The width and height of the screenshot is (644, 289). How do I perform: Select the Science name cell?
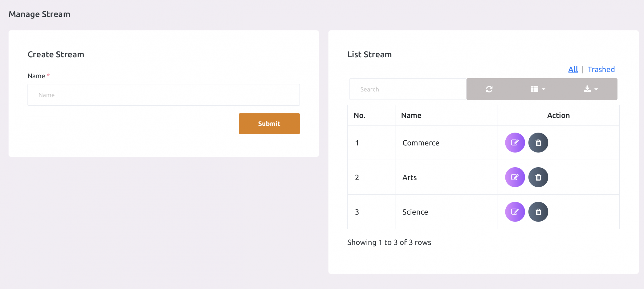415,212
